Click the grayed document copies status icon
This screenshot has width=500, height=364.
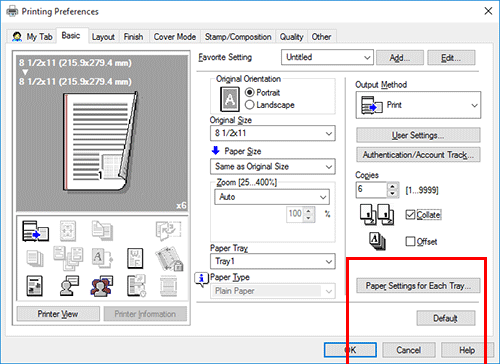[x=102, y=230]
